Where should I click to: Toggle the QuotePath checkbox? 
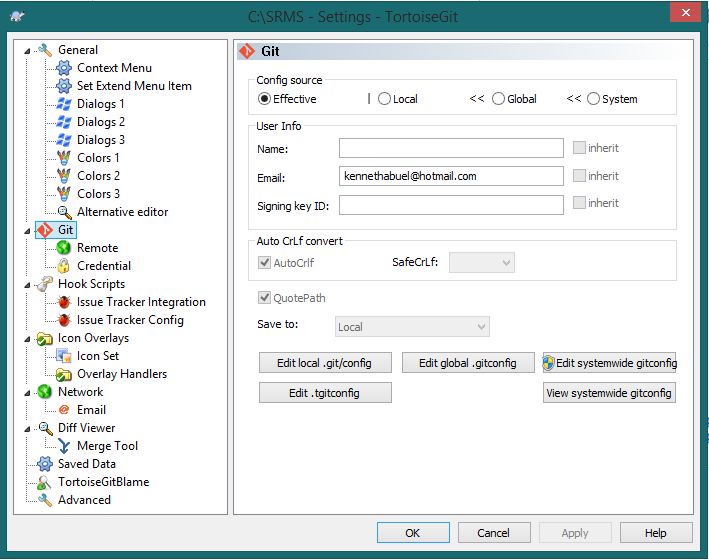tap(264, 298)
